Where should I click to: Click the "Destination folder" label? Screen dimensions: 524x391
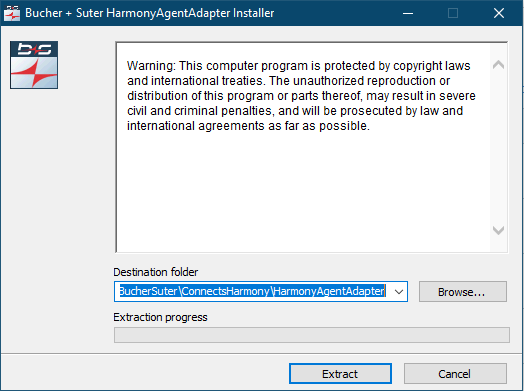pyautogui.click(x=156, y=272)
